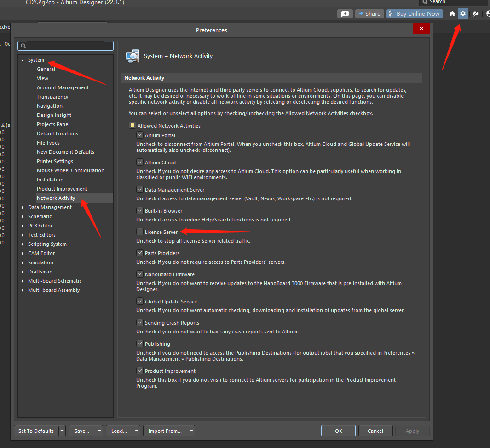Uncheck Global Update Service checkbox
Viewport: 490px width, 448px height.
point(140,302)
